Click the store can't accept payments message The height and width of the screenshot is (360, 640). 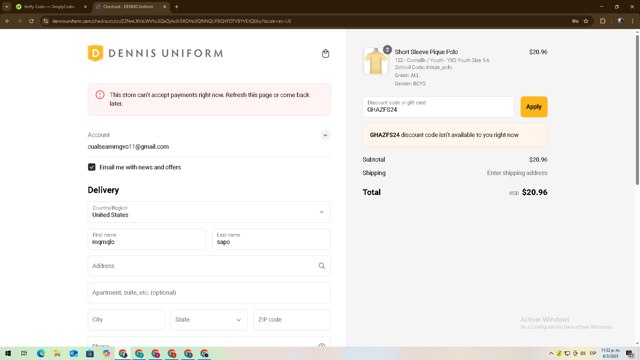click(209, 99)
